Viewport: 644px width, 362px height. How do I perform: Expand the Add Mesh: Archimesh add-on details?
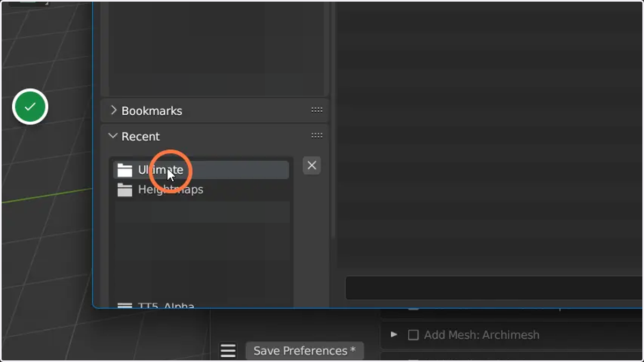[394, 335]
